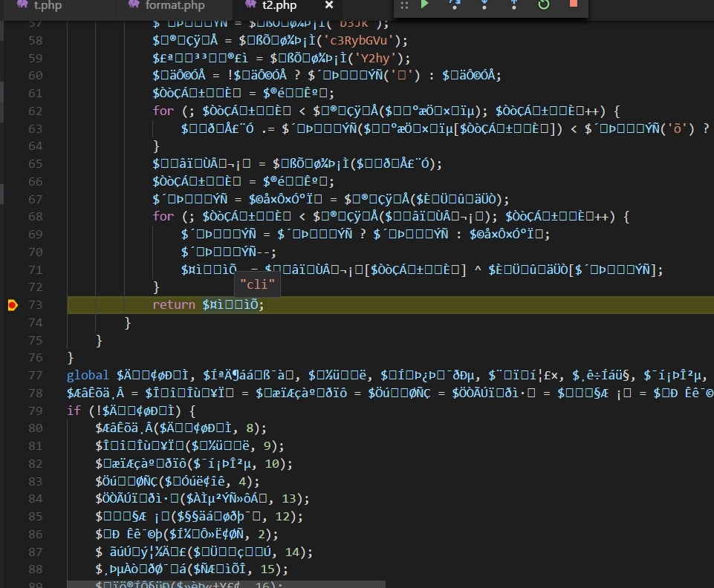The width and height of the screenshot is (714, 588).
Task: Click line number 58 in the gutter
Action: (x=35, y=41)
